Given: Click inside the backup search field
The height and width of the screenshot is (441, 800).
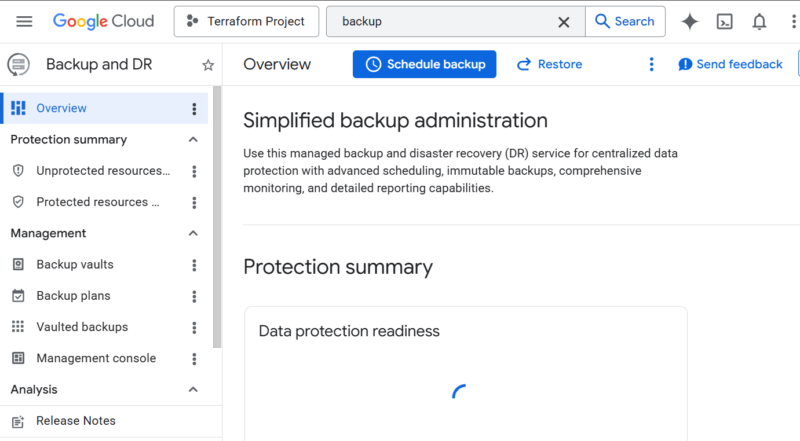Looking at the screenshot, I should (444, 21).
